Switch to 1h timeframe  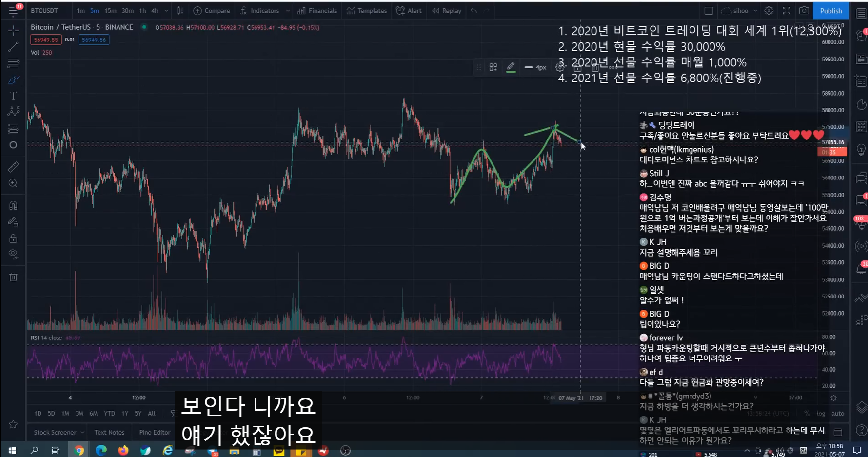tap(142, 11)
